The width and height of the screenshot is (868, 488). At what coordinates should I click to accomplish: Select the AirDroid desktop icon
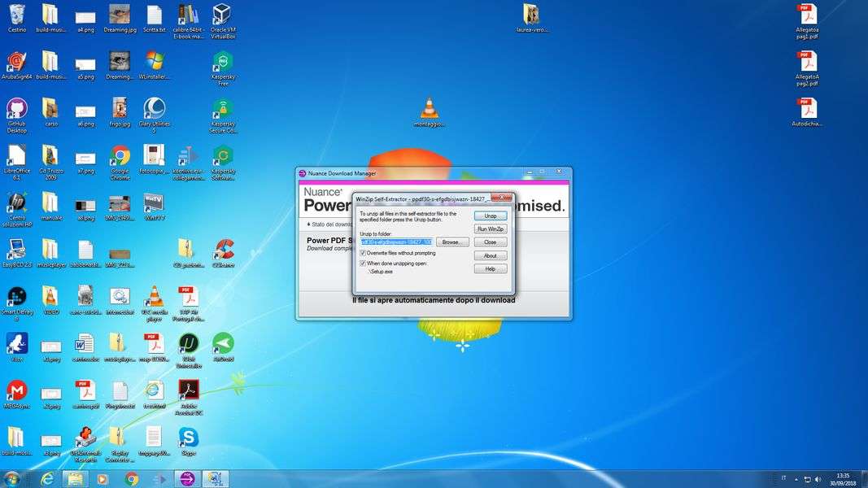223,347
